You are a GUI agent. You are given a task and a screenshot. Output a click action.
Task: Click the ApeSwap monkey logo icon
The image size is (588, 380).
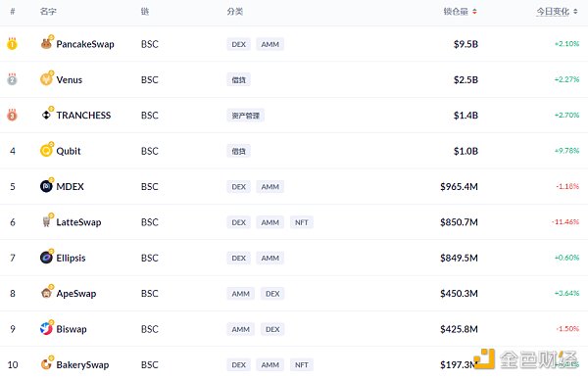[x=46, y=293]
